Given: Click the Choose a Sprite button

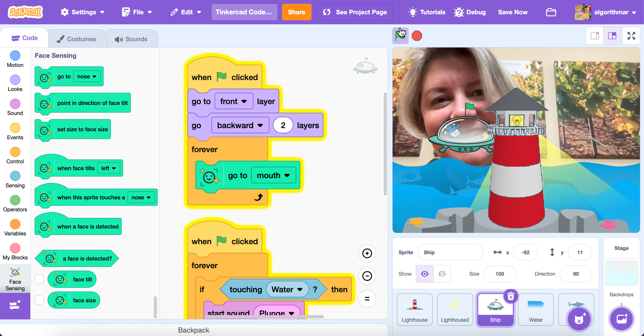Looking at the screenshot, I should point(579,319).
